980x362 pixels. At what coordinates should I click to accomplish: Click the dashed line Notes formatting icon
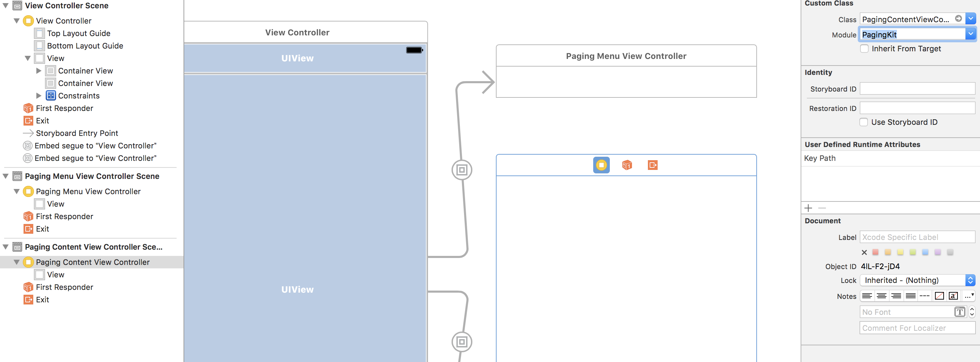pos(925,296)
